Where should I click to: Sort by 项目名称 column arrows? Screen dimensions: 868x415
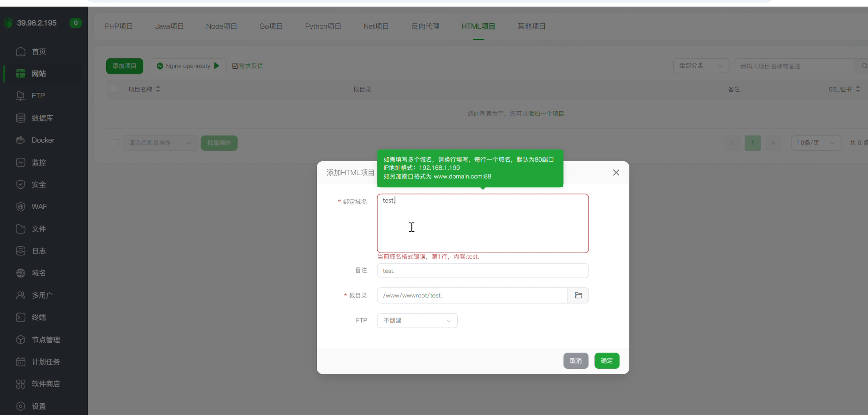point(158,89)
